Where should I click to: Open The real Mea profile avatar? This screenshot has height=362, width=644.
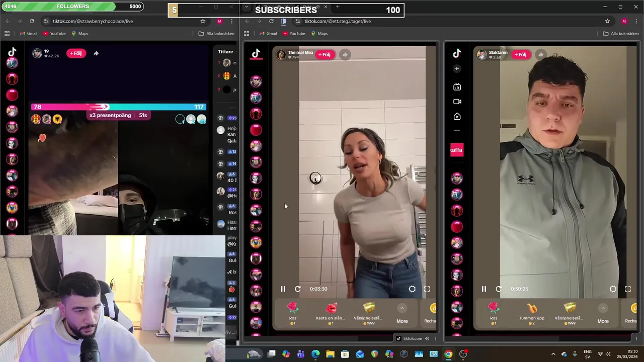pyautogui.click(x=281, y=54)
